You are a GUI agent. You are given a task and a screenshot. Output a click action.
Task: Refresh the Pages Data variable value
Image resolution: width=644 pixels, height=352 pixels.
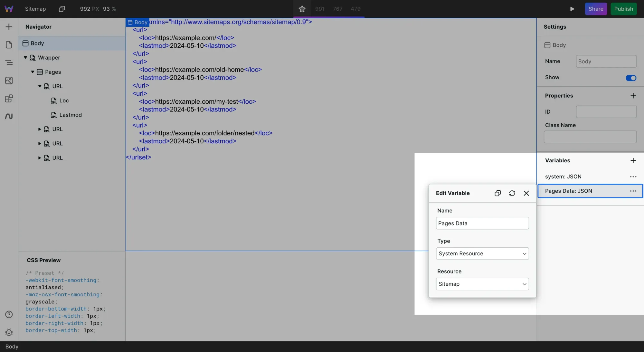tap(512, 193)
